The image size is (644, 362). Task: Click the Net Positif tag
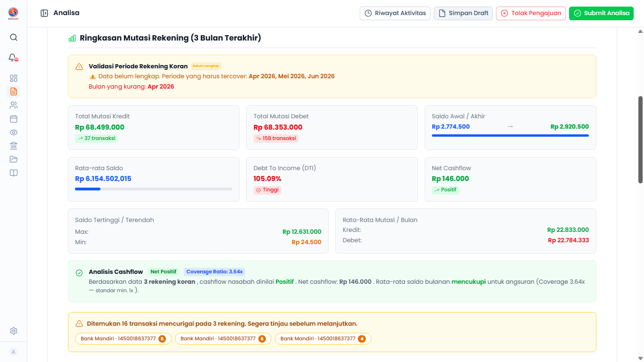pos(164,272)
